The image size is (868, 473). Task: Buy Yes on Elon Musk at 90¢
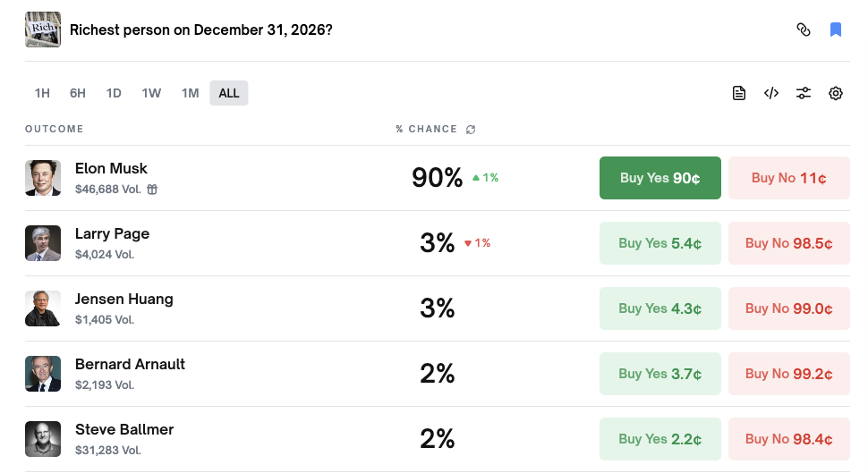pyautogui.click(x=660, y=178)
